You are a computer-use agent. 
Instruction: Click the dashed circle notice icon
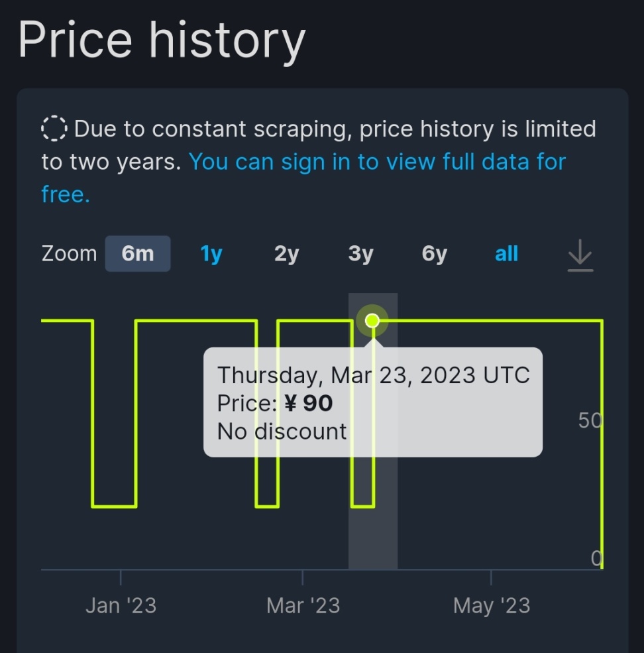pyautogui.click(x=54, y=129)
